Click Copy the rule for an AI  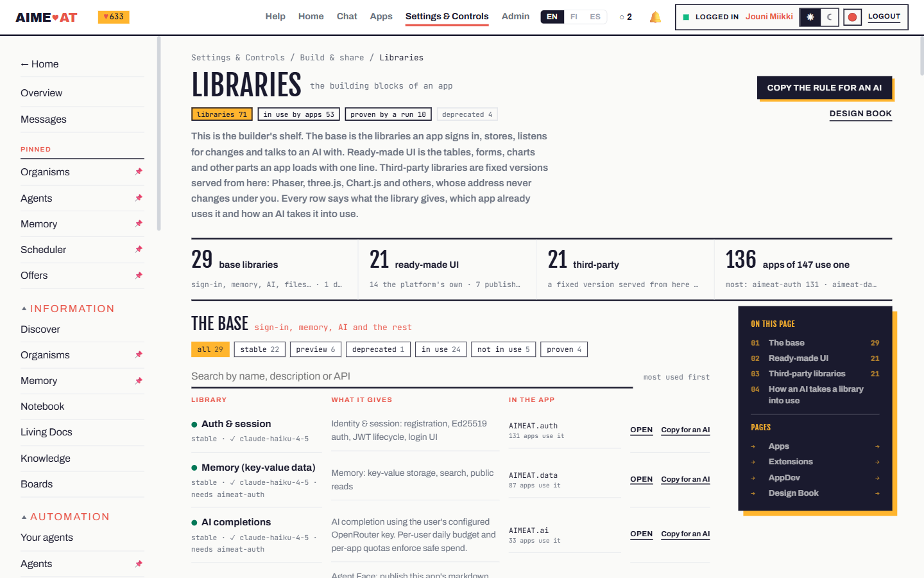point(825,88)
